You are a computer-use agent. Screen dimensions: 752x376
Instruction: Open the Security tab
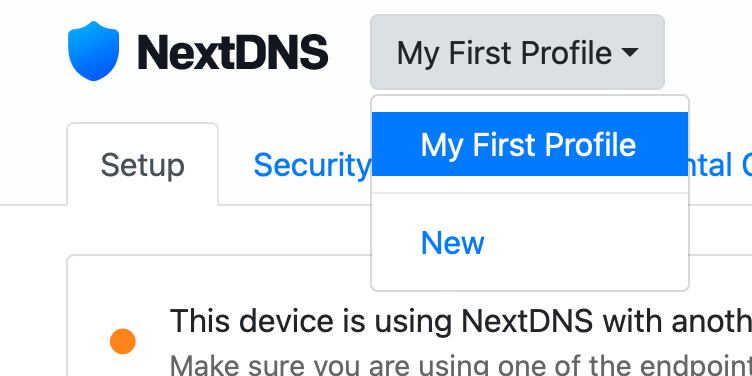click(312, 165)
